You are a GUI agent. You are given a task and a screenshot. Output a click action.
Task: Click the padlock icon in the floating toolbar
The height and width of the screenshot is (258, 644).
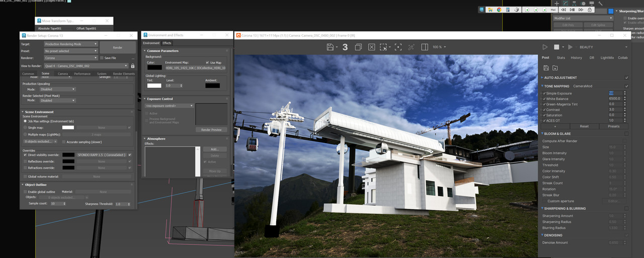pos(589,10)
